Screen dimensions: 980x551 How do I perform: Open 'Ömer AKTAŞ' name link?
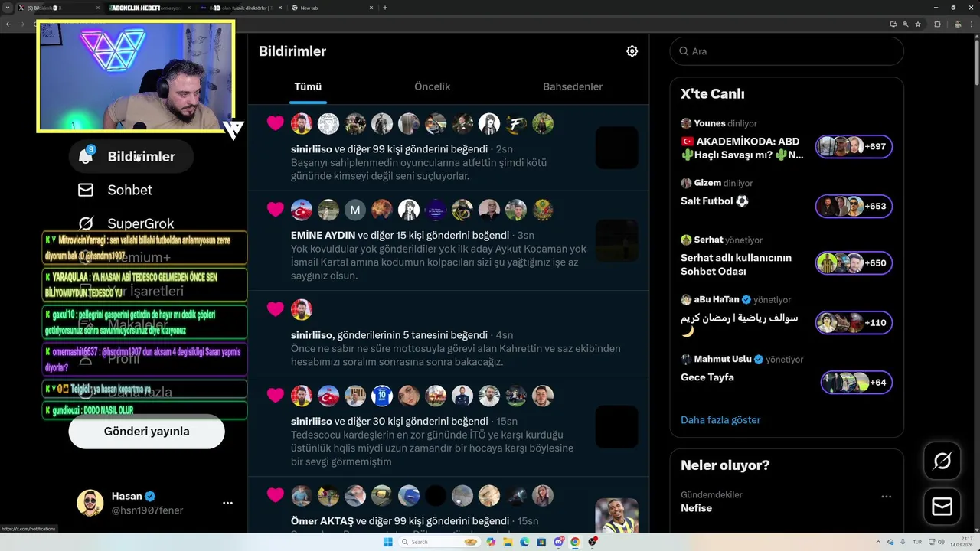pos(322,521)
